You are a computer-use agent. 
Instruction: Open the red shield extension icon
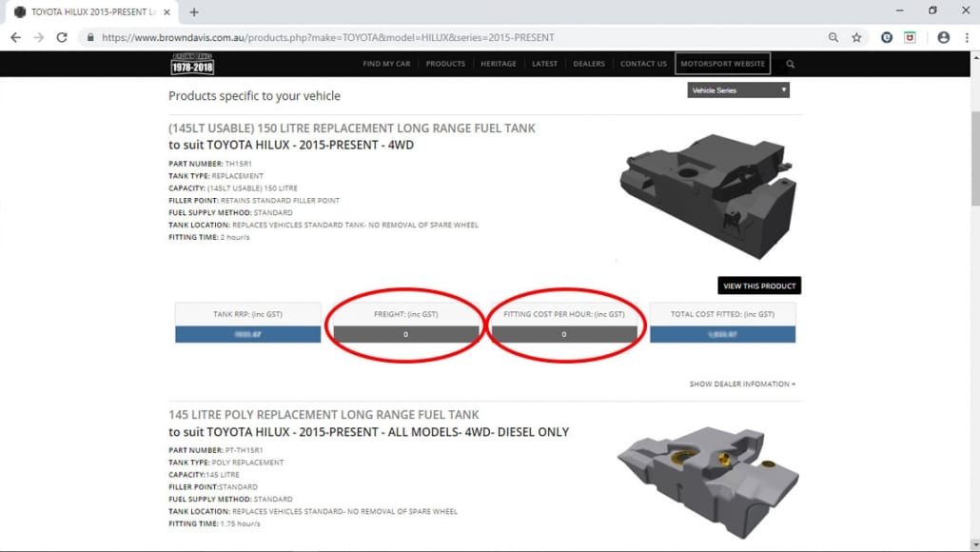910,37
